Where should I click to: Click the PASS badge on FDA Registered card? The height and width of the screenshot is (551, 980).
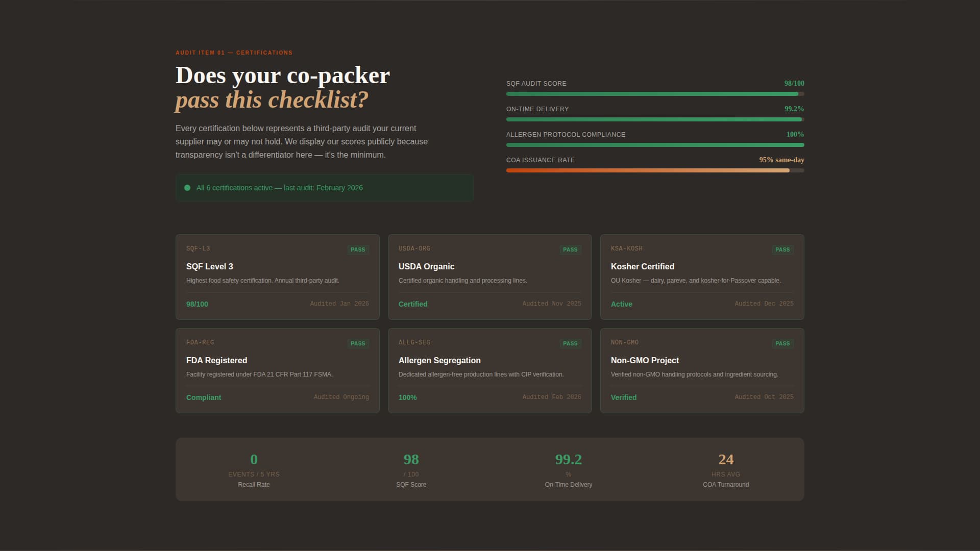(x=358, y=343)
